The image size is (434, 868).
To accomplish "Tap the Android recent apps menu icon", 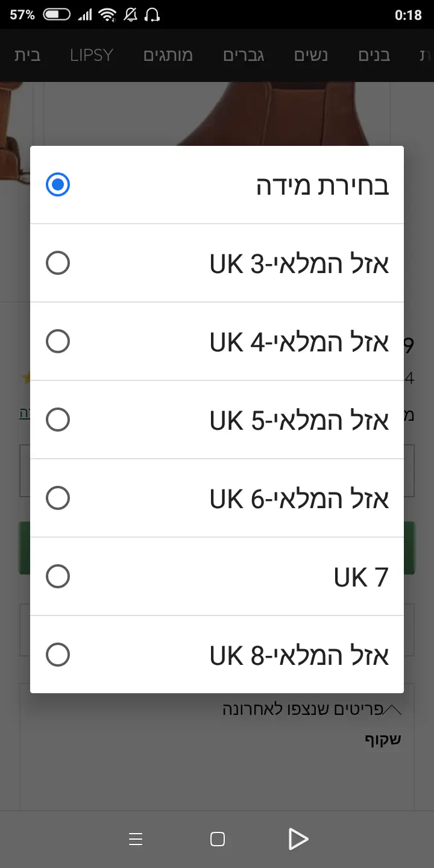I will [136, 839].
